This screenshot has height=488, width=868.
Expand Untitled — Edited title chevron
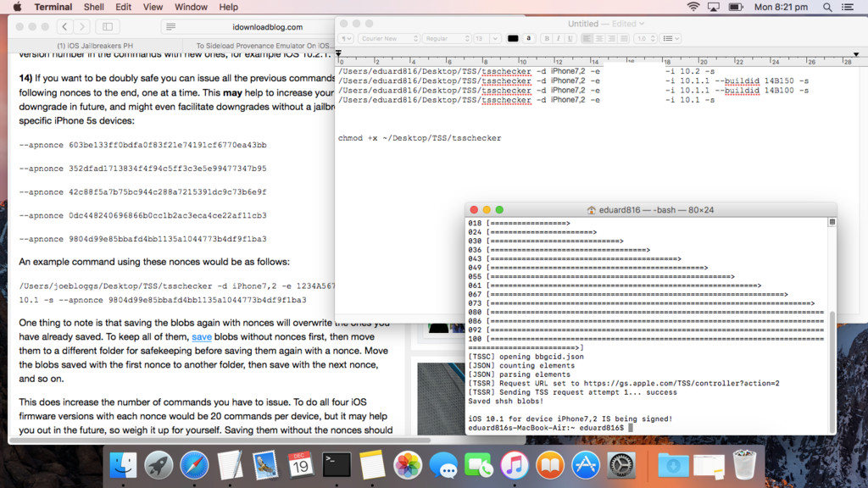click(642, 24)
